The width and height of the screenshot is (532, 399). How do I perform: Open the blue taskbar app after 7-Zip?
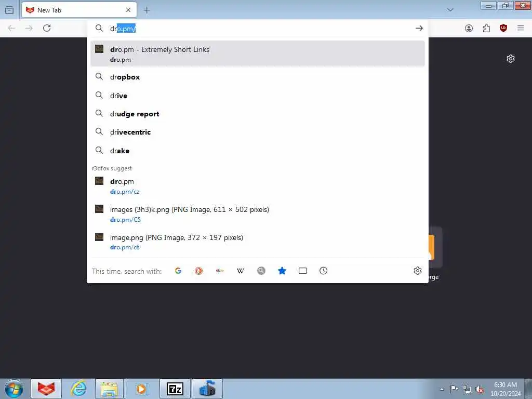point(207,389)
